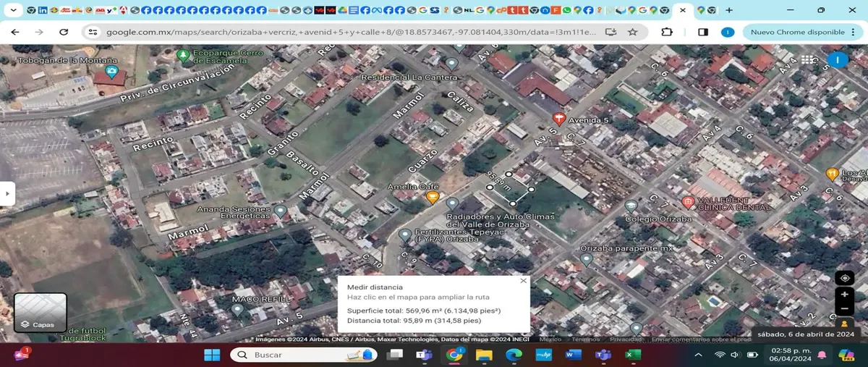Click the show my location button
Image resolution: width=868 pixels, height=367 pixels.
[x=844, y=279]
